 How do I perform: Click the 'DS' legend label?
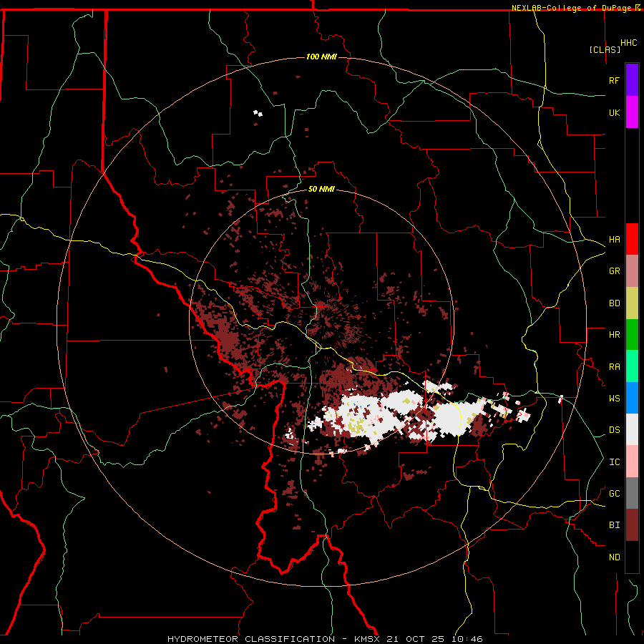(614, 430)
